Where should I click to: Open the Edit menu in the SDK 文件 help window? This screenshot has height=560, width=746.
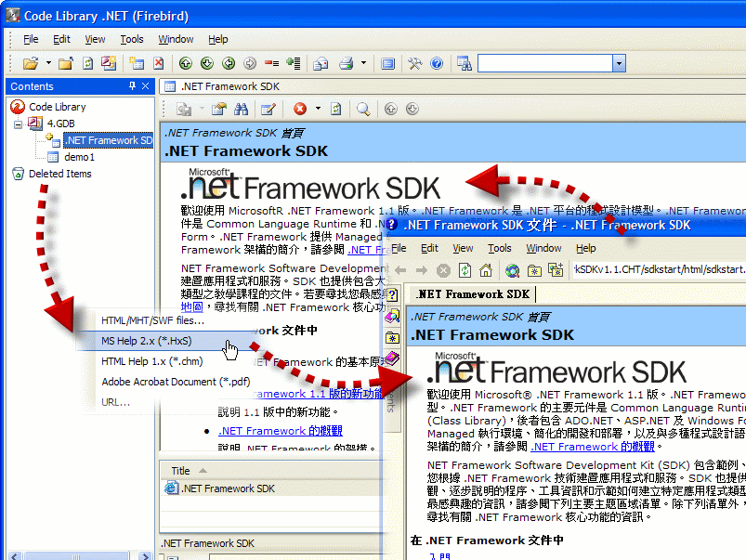point(429,248)
